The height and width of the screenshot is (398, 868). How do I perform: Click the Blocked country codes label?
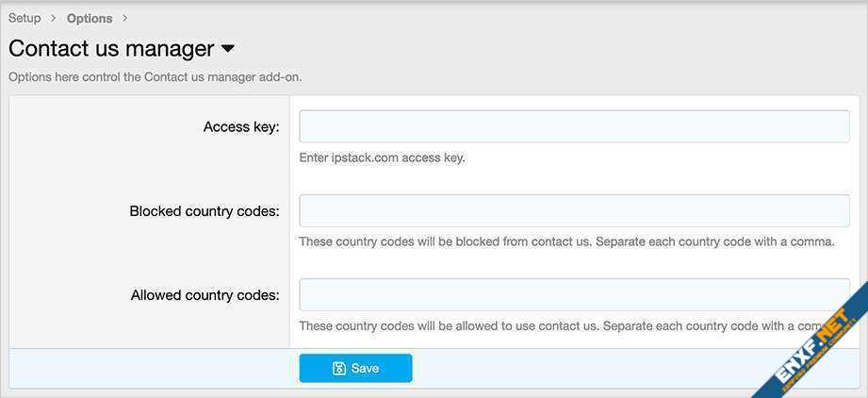pyautogui.click(x=205, y=211)
